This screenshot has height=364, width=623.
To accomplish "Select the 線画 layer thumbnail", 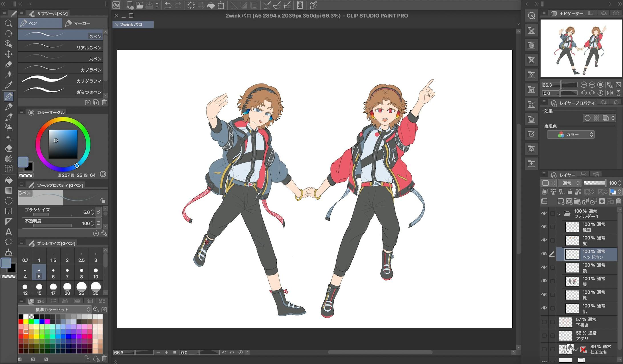I will coord(572,227).
